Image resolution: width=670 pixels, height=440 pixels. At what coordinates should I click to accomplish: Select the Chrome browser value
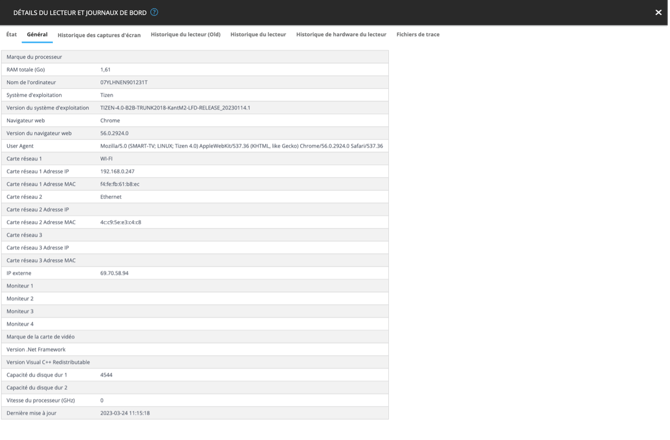pyautogui.click(x=110, y=120)
